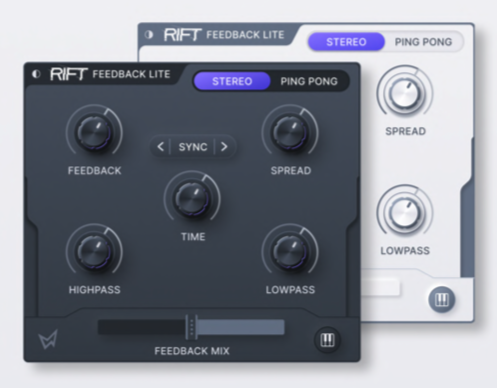The width and height of the screenshot is (497, 388).
Task: Click the right arrow beside SYNC
Action: click(x=224, y=147)
